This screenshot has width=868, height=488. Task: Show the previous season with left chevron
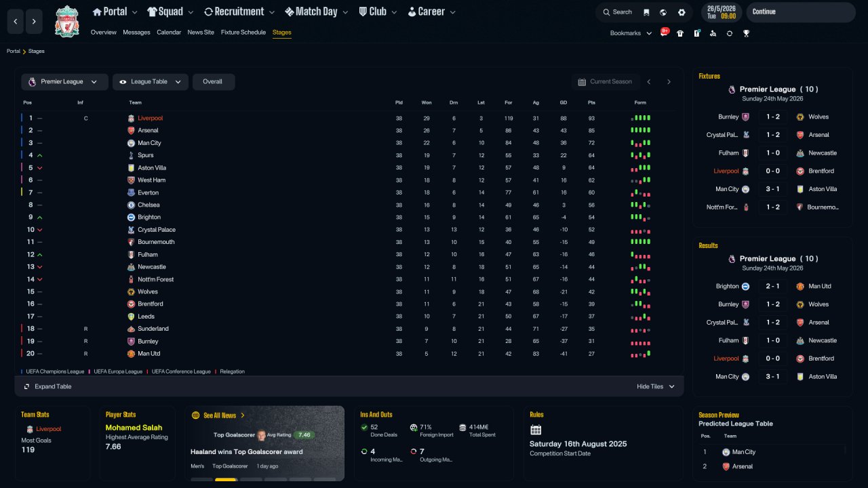click(649, 82)
